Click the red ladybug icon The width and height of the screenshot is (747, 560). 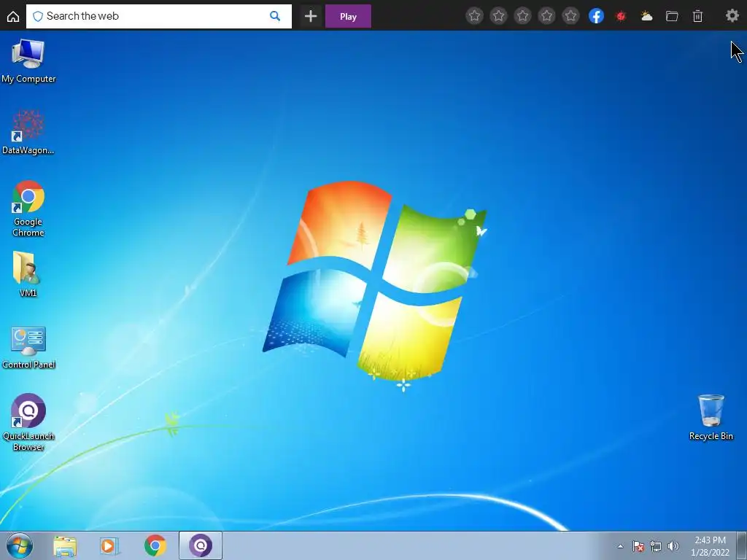coord(621,16)
